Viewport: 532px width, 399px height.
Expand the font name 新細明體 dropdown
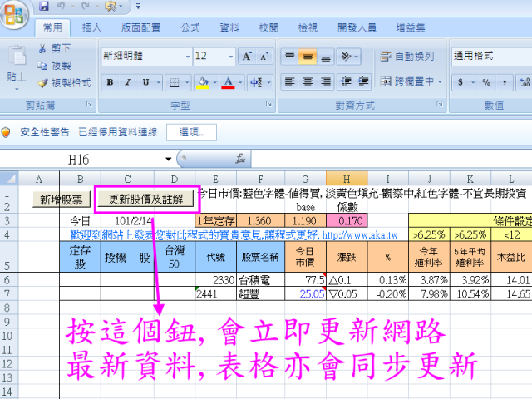click(188, 57)
